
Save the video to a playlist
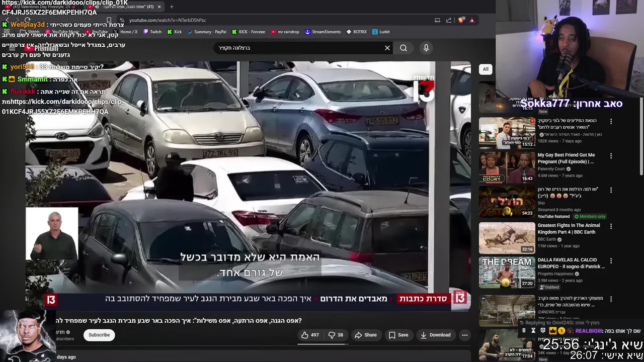pyautogui.click(x=398, y=335)
